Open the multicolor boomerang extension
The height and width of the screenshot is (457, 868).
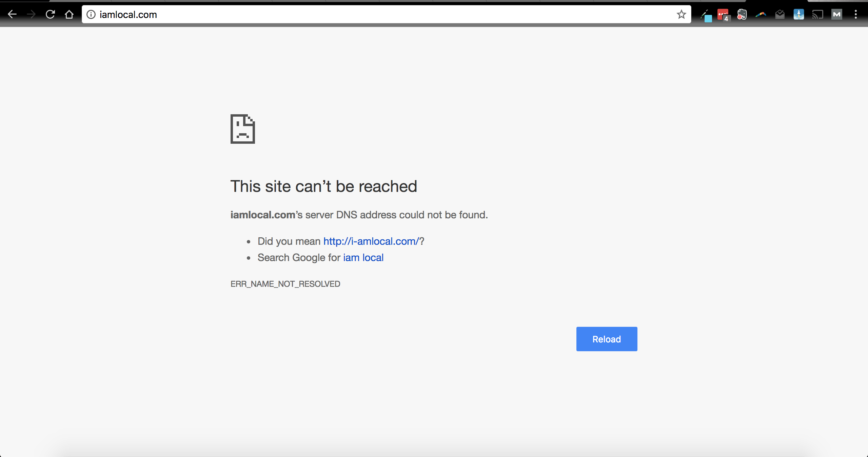761,15
